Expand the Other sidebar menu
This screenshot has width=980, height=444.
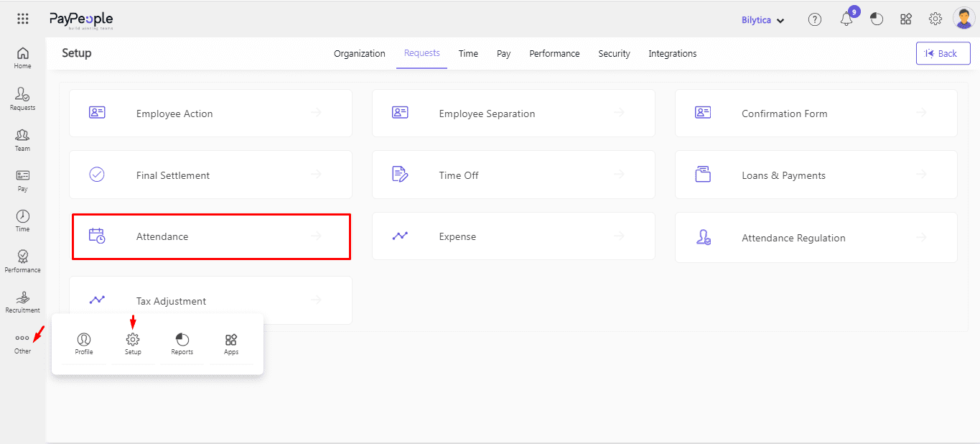click(23, 342)
